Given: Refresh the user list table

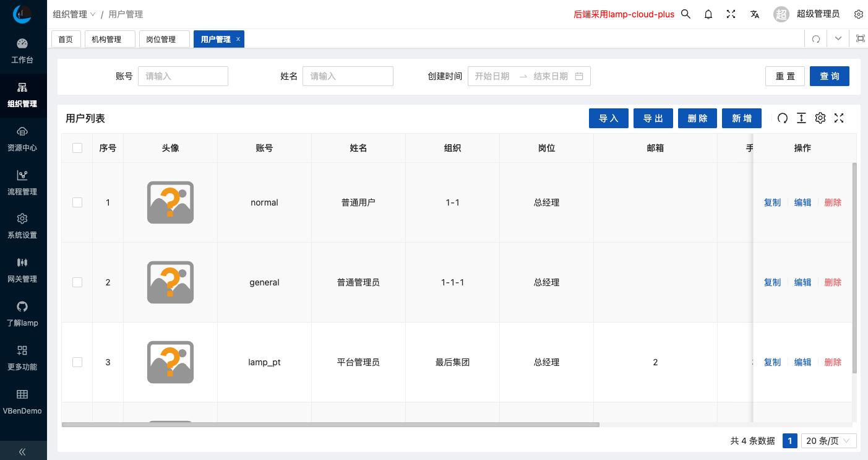Looking at the screenshot, I should pyautogui.click(x=783, y=118).
